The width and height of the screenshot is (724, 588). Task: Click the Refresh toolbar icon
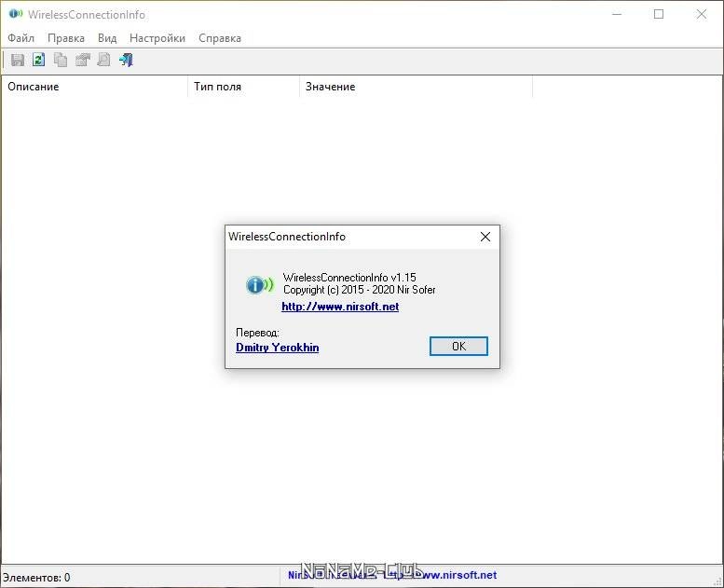pos(39,60)
